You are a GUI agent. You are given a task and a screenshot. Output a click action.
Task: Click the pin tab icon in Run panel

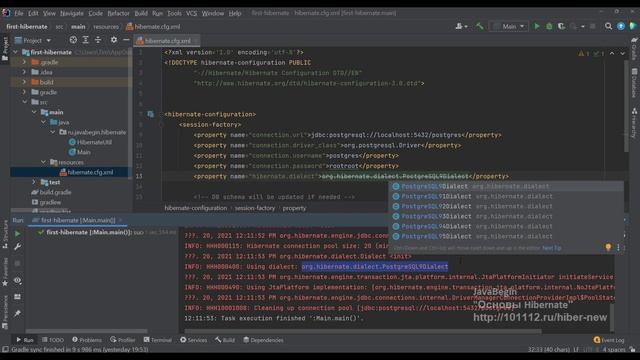(x=17, y=313)
